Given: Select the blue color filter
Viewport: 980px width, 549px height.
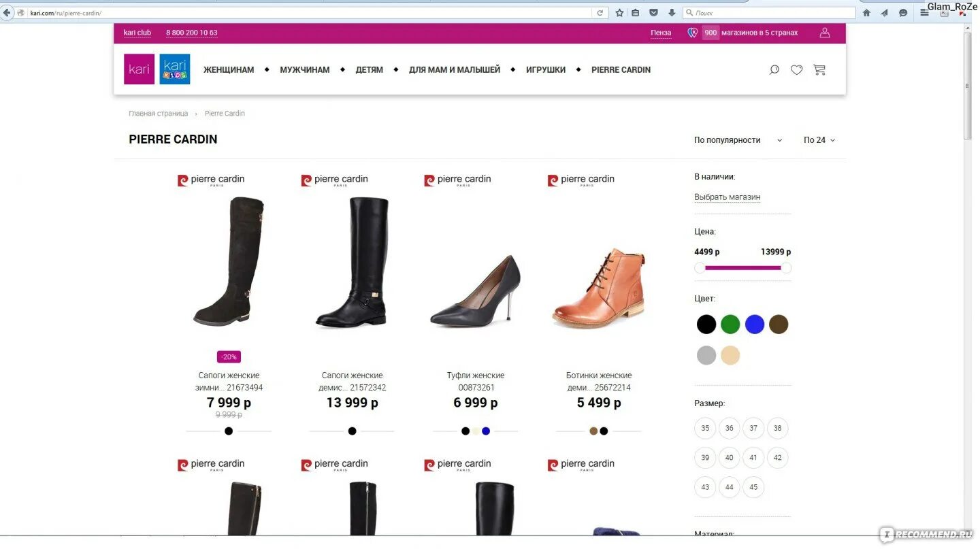Looking at the screenshot, I should (755, 325).
